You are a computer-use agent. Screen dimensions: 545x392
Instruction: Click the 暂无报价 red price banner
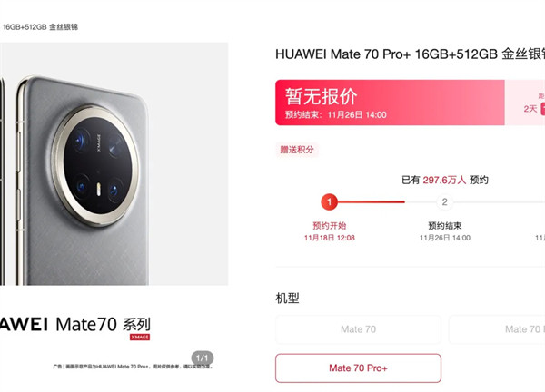tap(390, 103)
